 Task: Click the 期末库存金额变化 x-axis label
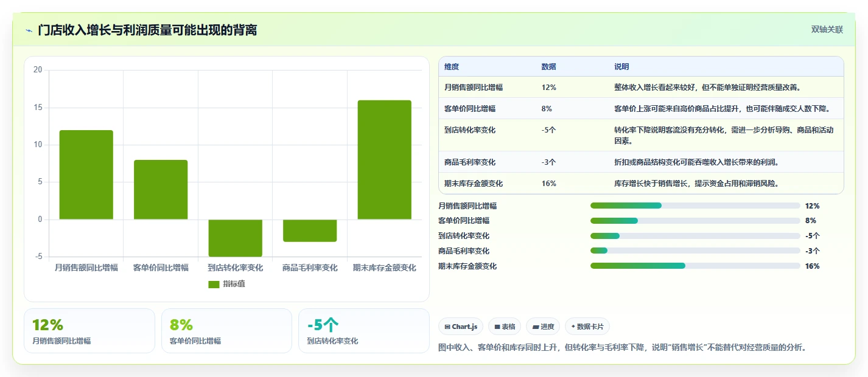pos(385,268)
